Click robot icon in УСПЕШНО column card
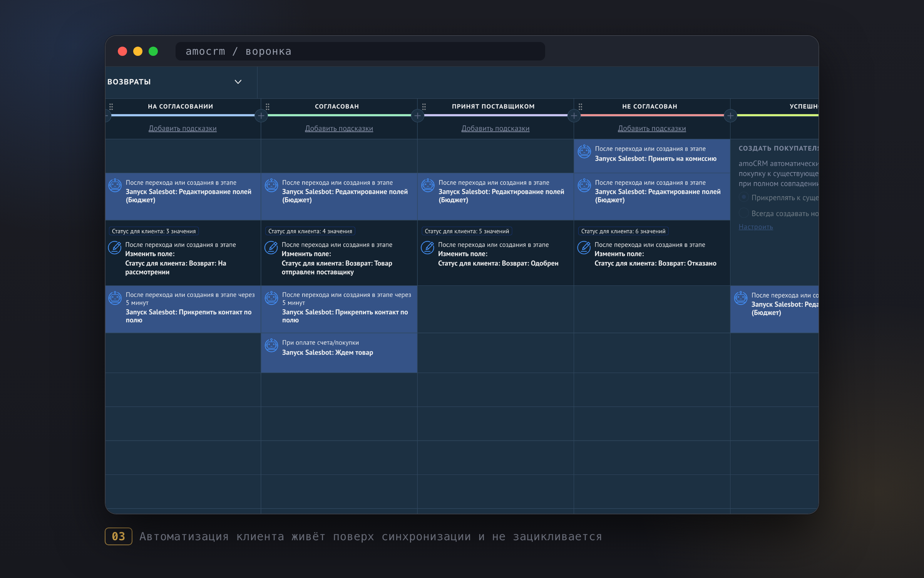The width and height of the screenshot is (924, 578). [741, 298]
